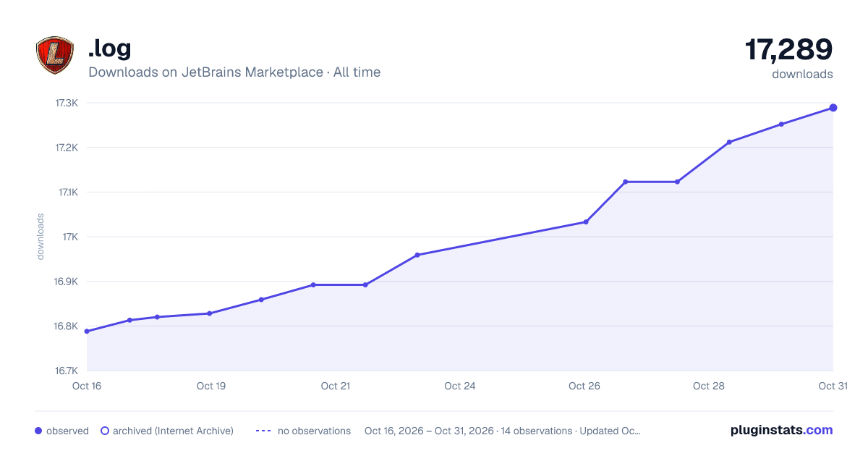This screenshot has width=868, height=456.
Task: Click the dashed 'no observations' legend line
Action: [x=263, y=431]
